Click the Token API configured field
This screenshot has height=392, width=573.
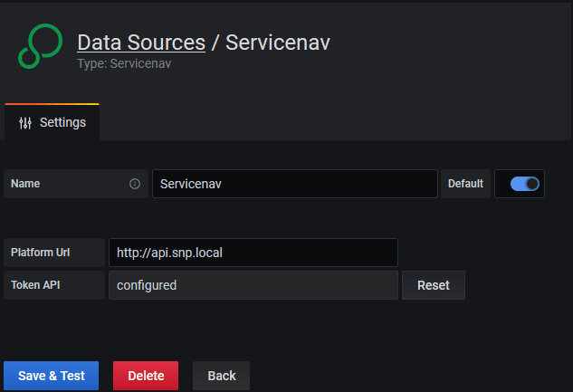click(253, 285)
